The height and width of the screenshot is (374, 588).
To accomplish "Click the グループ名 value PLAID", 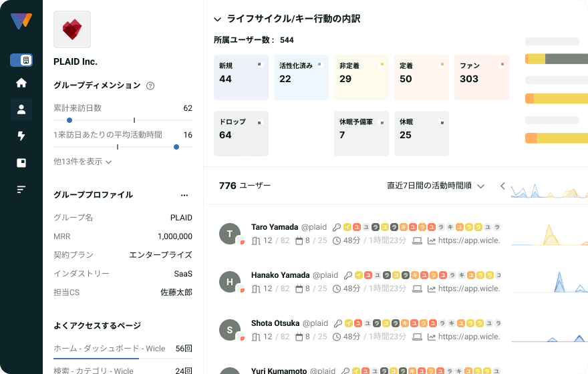I will (x=181, y=218).
